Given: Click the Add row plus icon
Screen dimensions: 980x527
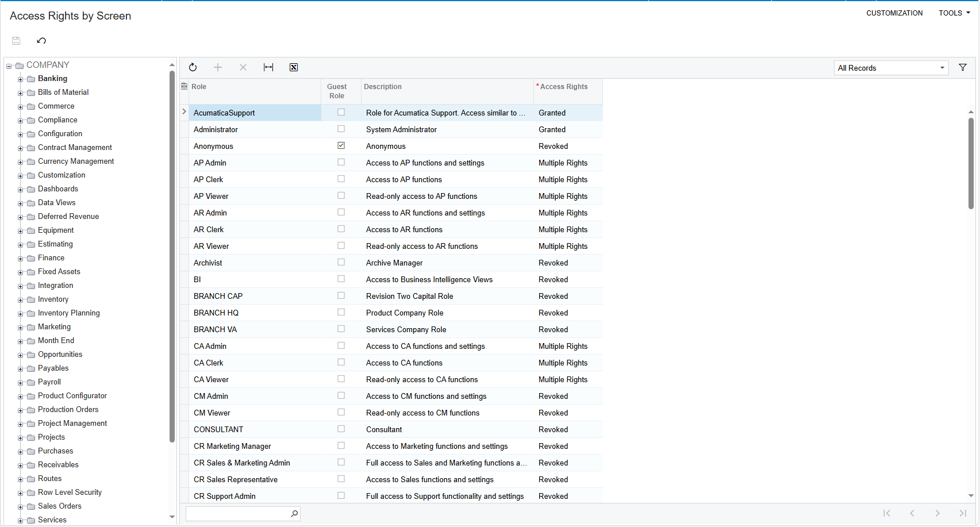Looking at the screenshot, I should pos(218,67).
